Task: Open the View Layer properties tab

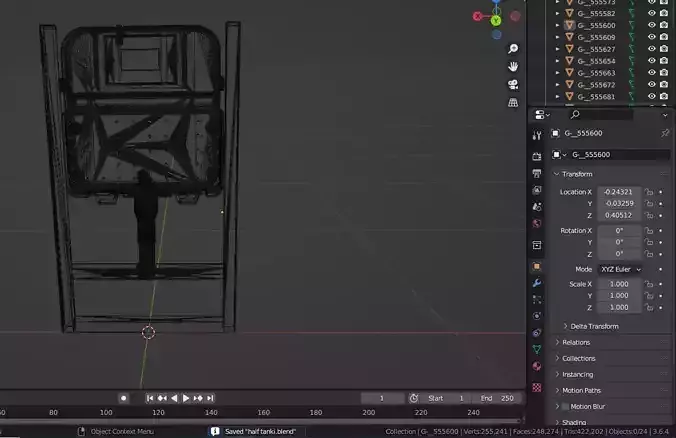Action: pyautogui.click(x=537, y=190)
